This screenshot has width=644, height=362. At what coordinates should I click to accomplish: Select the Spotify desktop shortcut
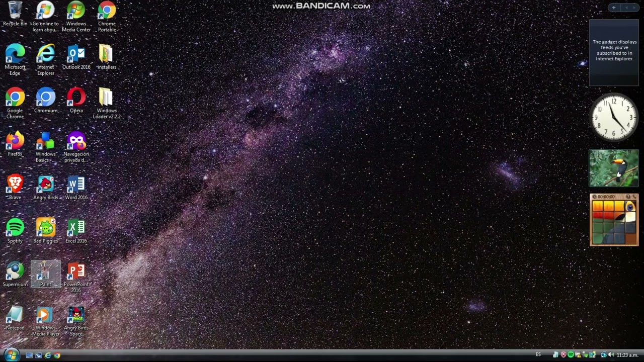pyautogui.click(x=15, y=231)
